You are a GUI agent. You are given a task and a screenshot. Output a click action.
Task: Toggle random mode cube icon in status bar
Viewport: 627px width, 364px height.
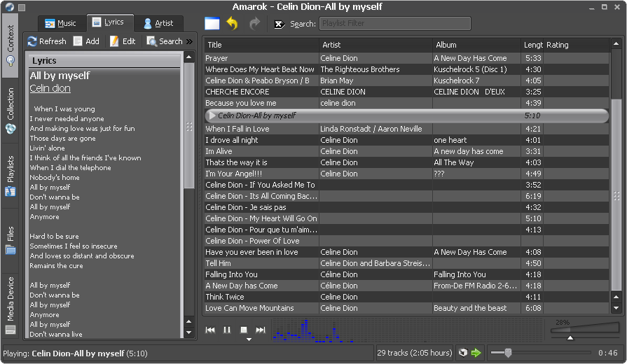[x=463, y=352]
